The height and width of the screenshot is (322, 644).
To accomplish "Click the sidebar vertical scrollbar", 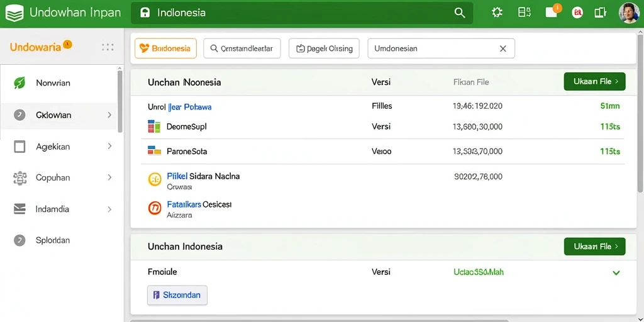I will click(120, 101).
